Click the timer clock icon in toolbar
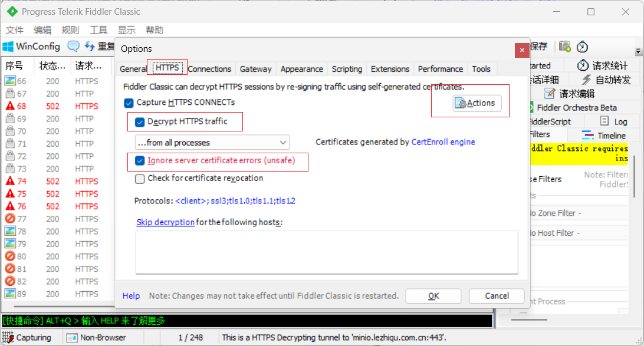644x346 pixels. click(582, 47)
